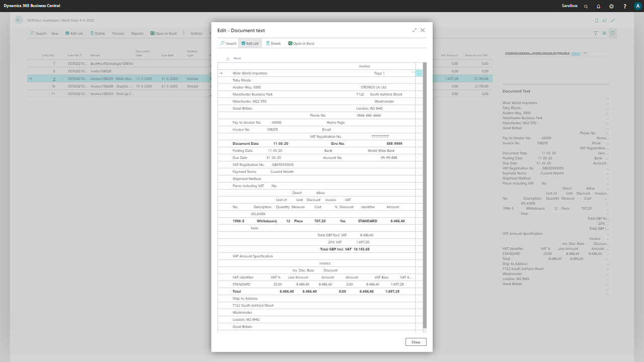Collapse the header chevron beside Word column
The height and width of the screenshot is (362, 644).
228,59
